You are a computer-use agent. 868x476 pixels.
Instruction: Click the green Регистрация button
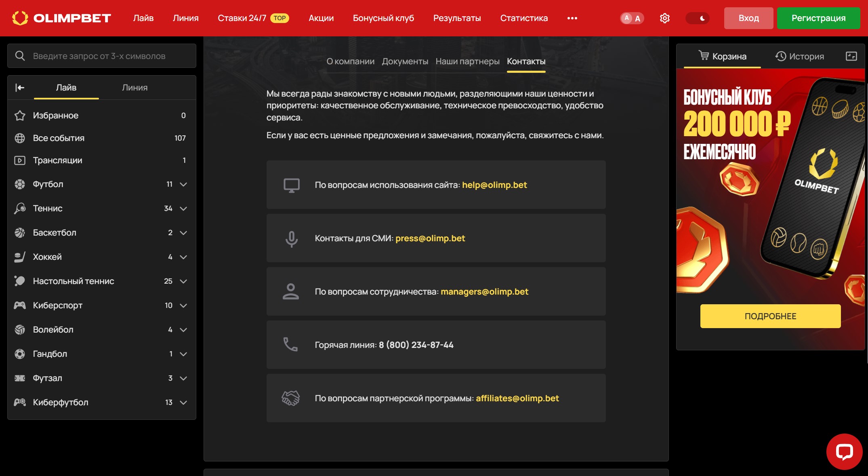click(x=818, y=18)
